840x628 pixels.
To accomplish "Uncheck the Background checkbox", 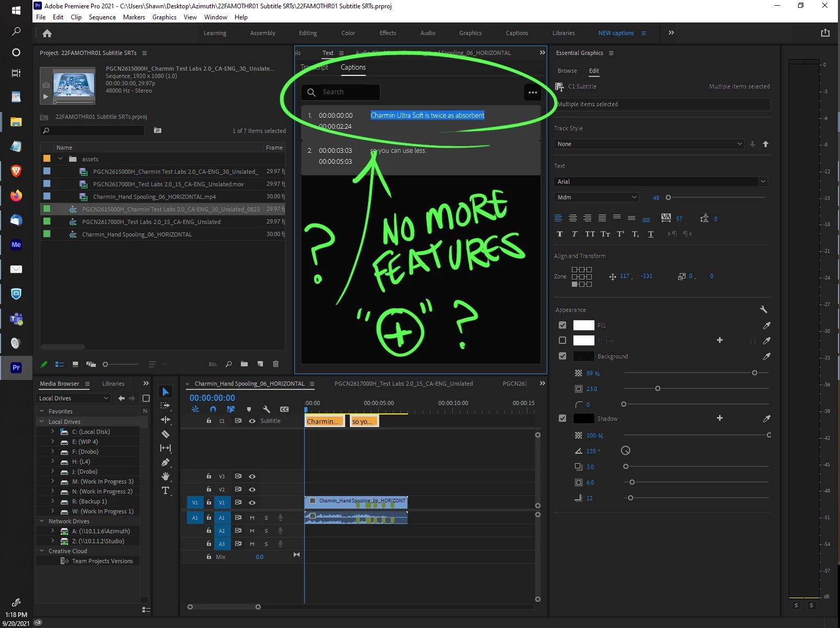I will (562, 356).
